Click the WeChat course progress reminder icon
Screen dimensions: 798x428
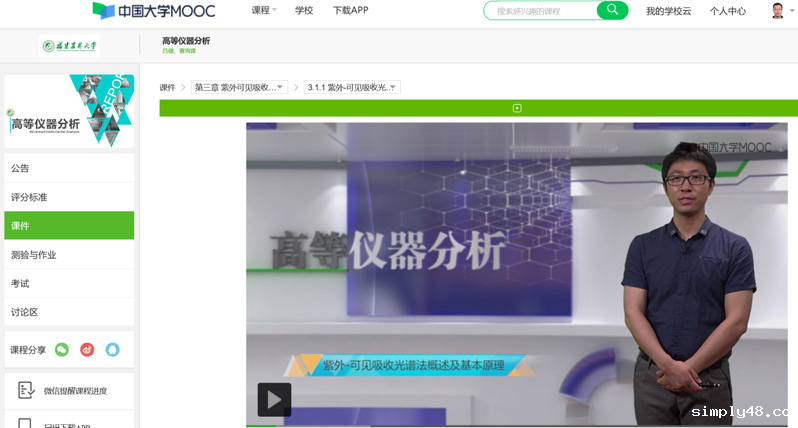pyautogui.click(x=26, y=390)
